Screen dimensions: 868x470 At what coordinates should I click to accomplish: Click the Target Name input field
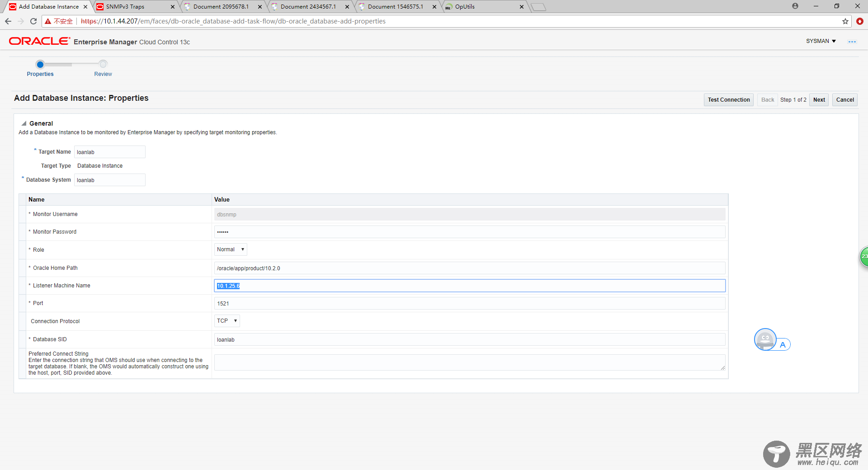point(110,152)
